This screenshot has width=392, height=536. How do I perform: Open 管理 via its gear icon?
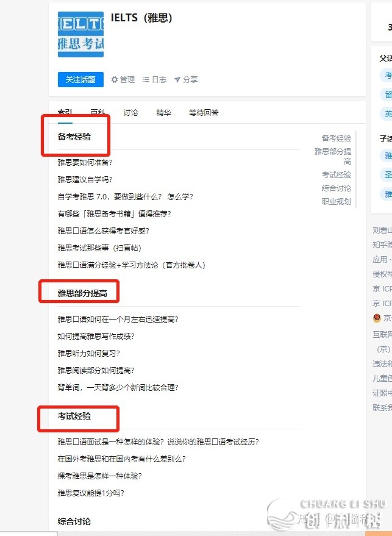[x=115, y=80]
